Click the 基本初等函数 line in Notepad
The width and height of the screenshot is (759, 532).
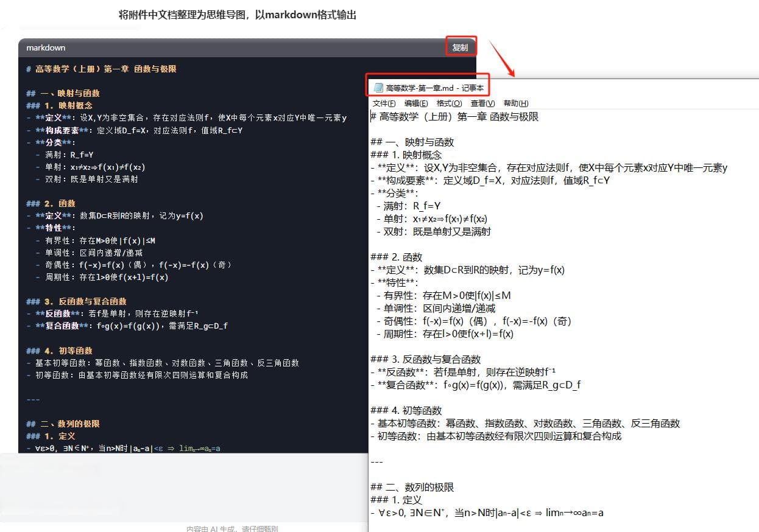[x=526, y=424]
